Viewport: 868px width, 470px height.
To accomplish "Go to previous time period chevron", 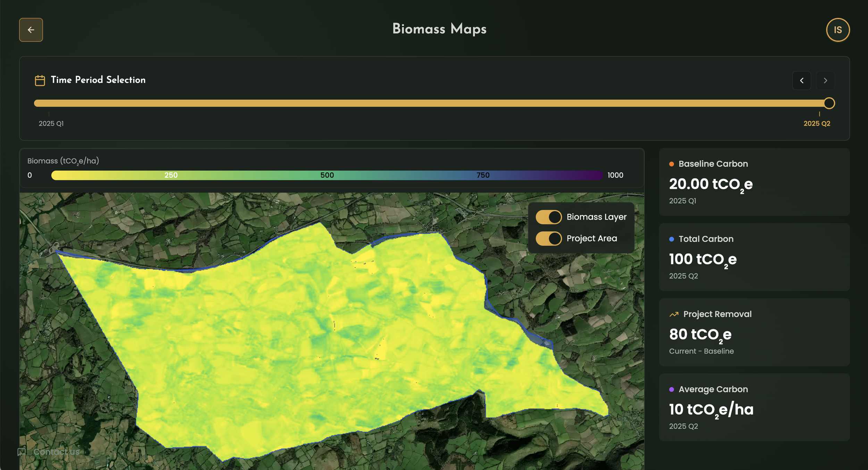I will 801,80.
